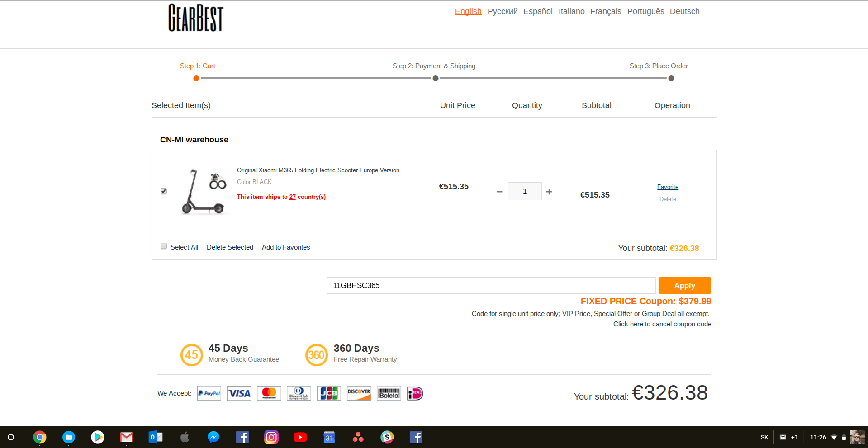The image size is (868, 448).
Task: Open the notification tray showing +1
Action: coord(788,437)
